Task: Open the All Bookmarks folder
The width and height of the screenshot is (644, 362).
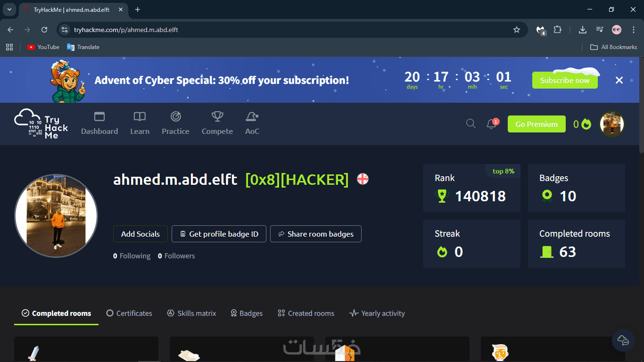Action: pyautogui.click(x=614, y=47)
